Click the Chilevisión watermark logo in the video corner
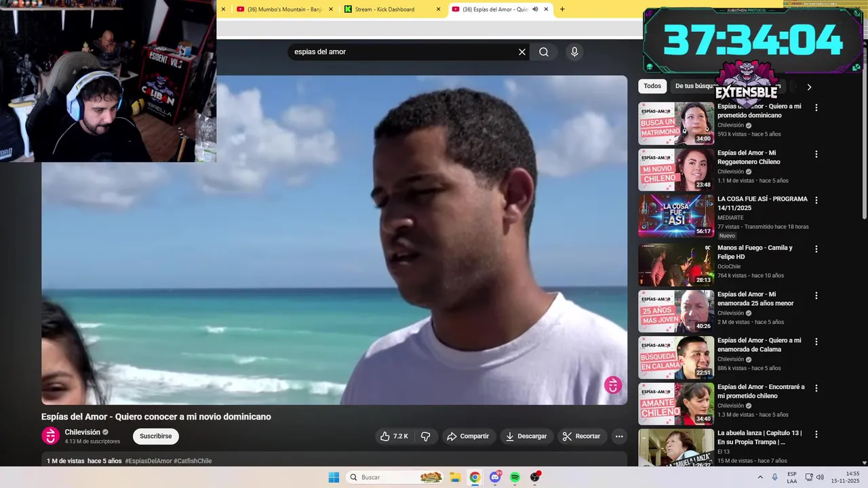This screenshot has width=868, height=488. (x=613, y=385)
